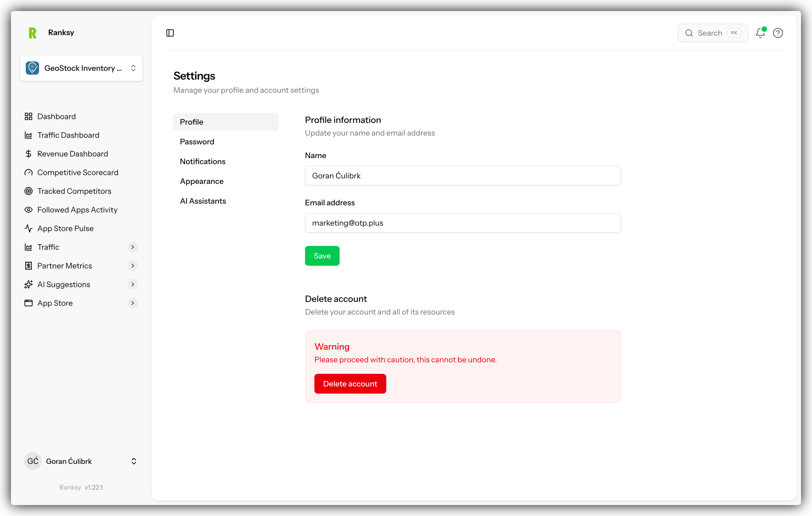812x516 pixels.
Task: Expand the Partner Metrics chevron
Action: (133, 266)
